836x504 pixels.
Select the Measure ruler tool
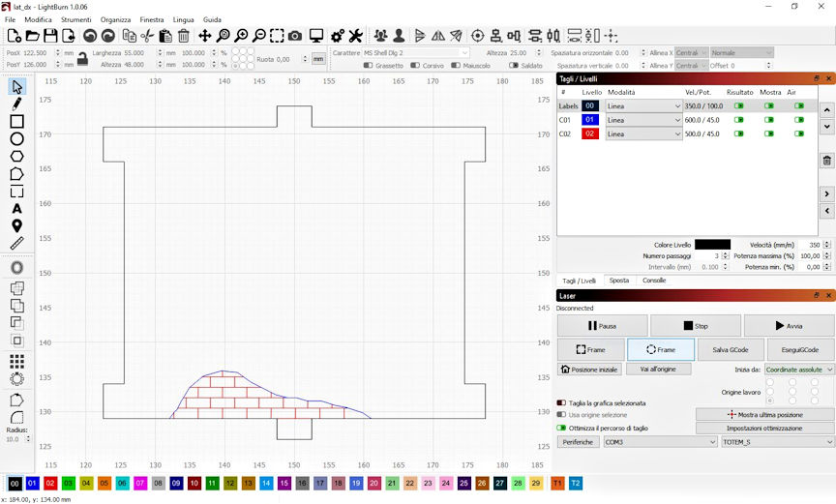(16, 244)
